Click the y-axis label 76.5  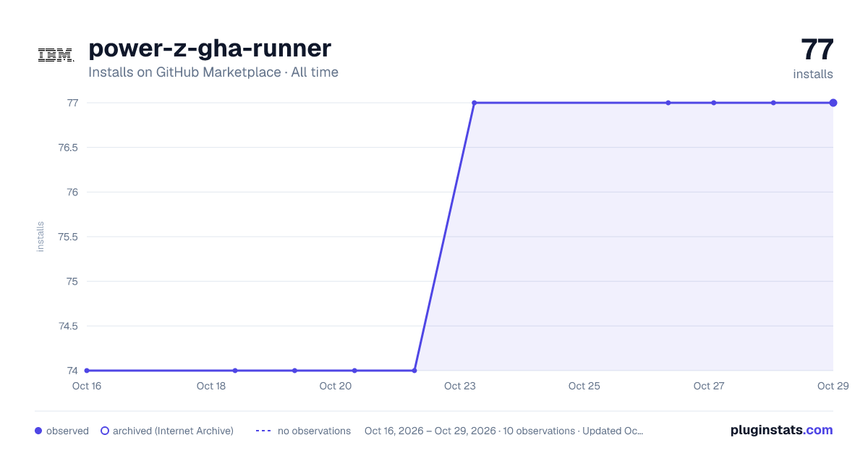pyautogui.click(x=69, y=148)
